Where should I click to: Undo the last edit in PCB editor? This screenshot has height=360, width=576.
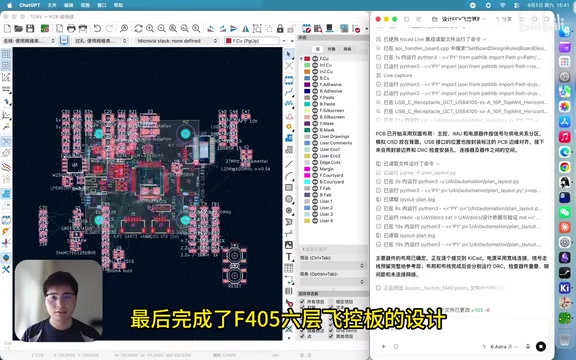[x=97, y=28]
